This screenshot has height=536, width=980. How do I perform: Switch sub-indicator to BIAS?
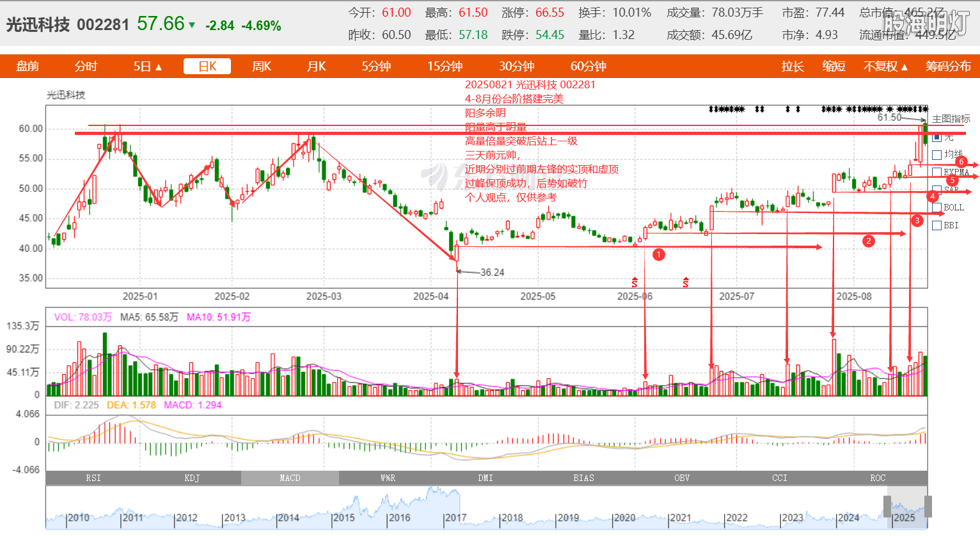click(583, 478)
